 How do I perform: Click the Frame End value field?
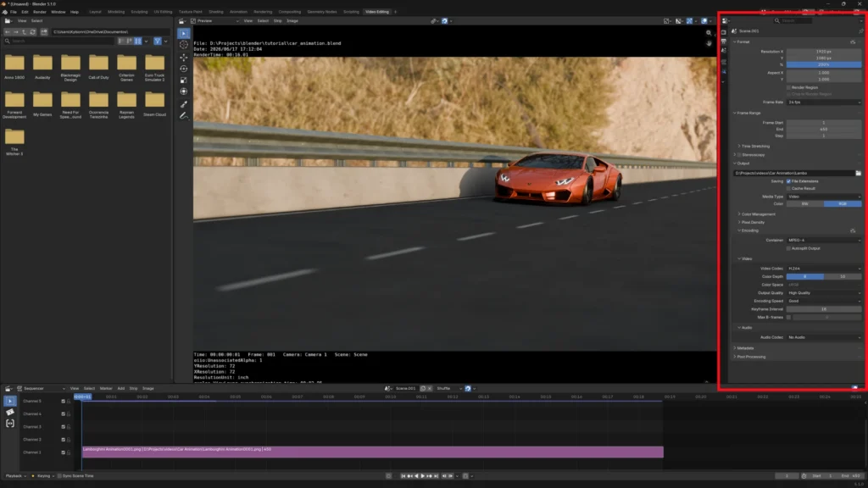pyautogui.click(x=824, y=130)
